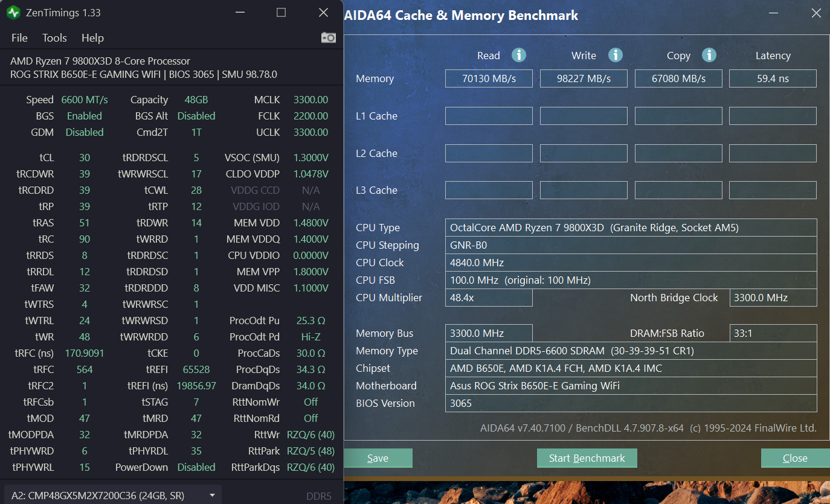Click the Close button in AIDA64
The image size is (830, 504).
coord(795,458)
